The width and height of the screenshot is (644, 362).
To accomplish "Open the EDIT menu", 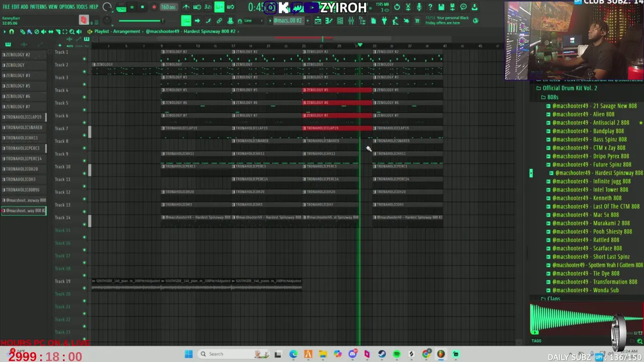I will click(16, 7).
